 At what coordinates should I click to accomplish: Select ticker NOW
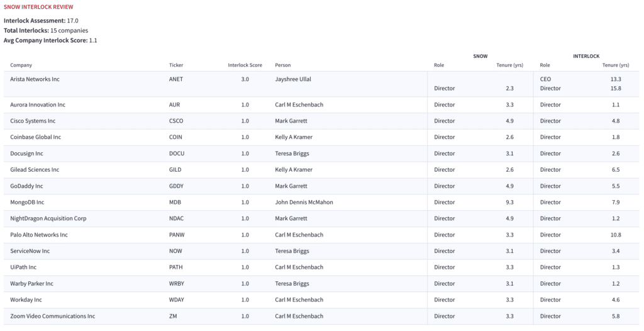[x=175, y=251]
